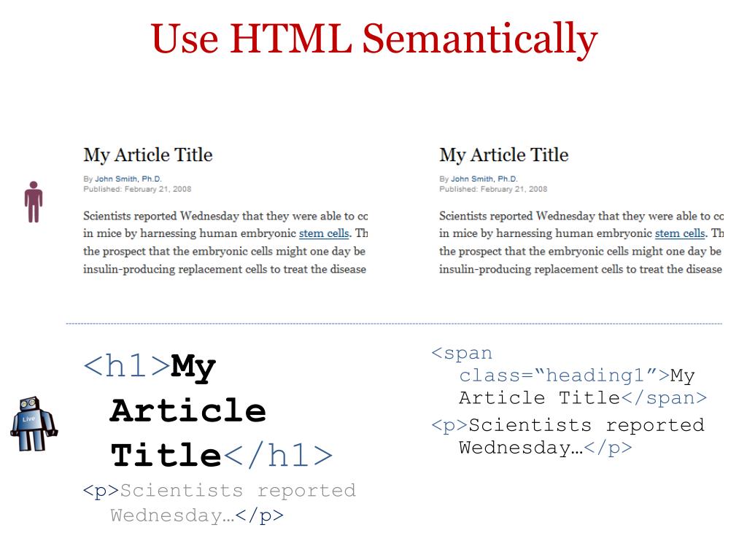Open John Smith, Ph.D. link in left article
The width and height of the screenshot is (747, 560).
click(128, 179)
